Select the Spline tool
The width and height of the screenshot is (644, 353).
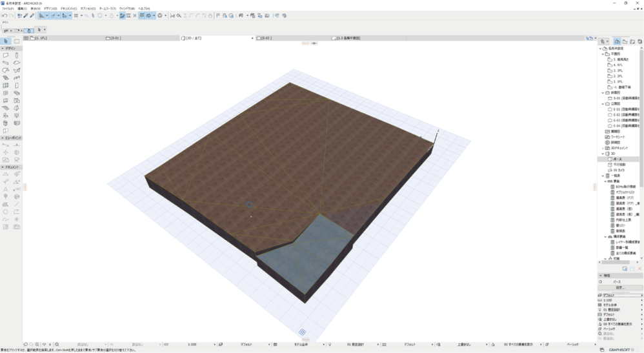coord(6,219)
